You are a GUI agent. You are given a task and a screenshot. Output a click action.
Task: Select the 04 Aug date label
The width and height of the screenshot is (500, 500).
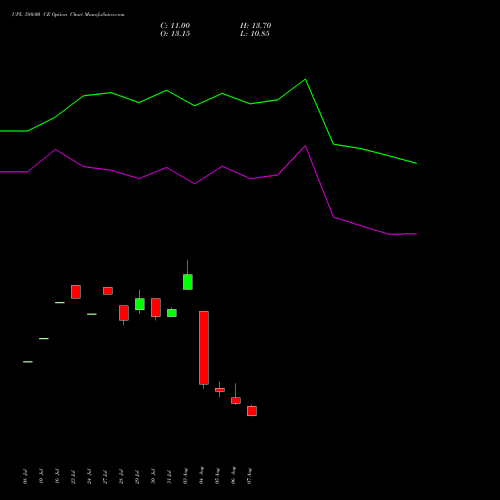(x=201, y=475)
